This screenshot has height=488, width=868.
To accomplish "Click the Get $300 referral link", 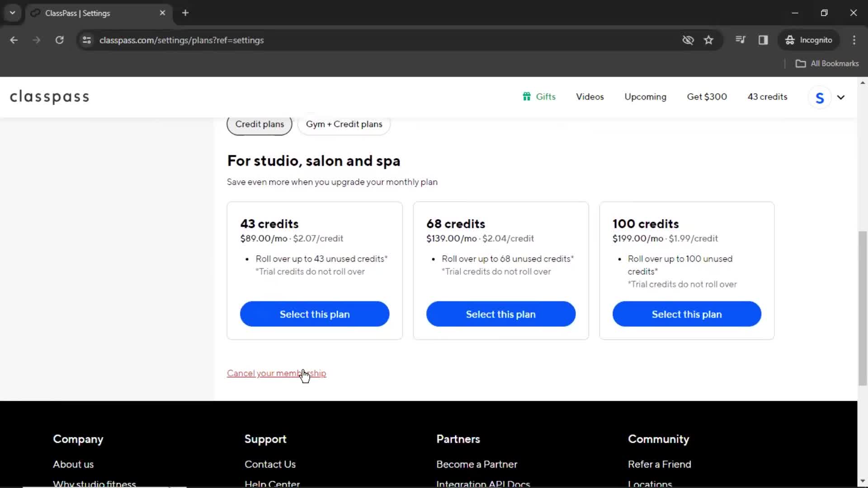I will (x=707, y=97).
